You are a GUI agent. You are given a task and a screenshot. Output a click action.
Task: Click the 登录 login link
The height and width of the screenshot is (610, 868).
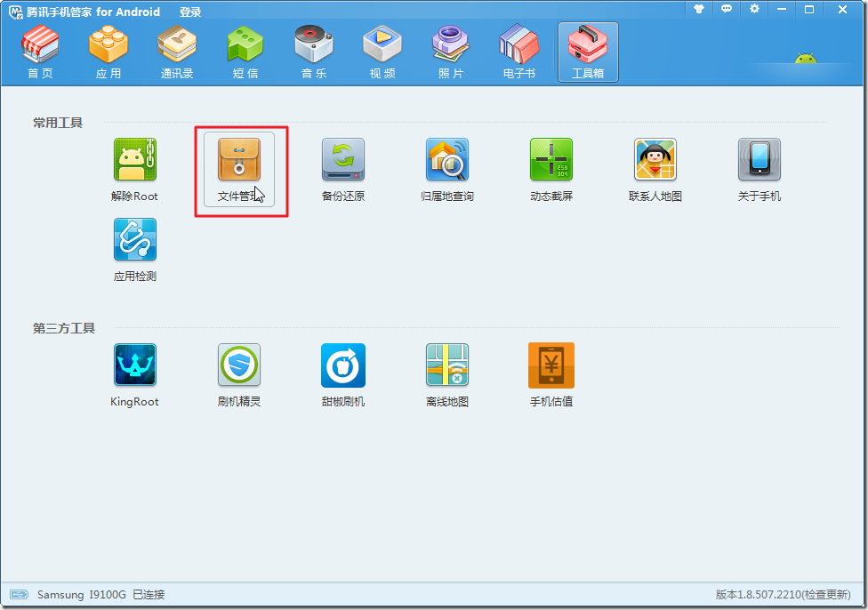click(190, 12)
